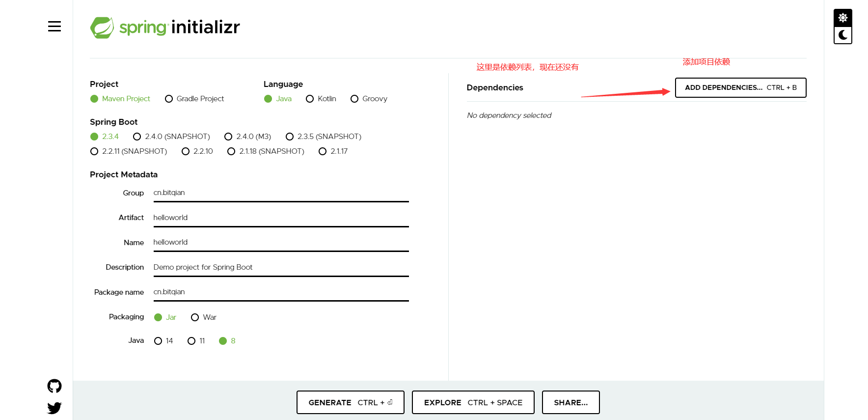Choose Java as the language
The height and width of the screenshot is (420, 868).
278,99
